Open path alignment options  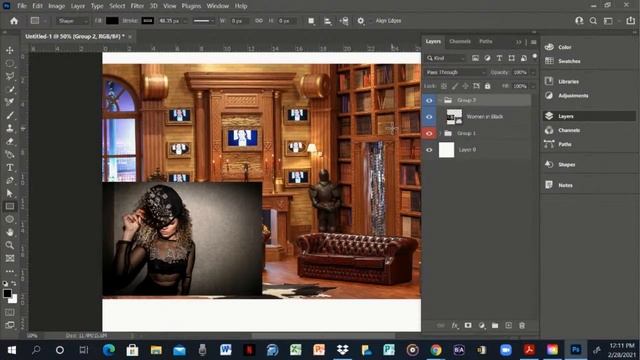pyautogui.click(x=327, y=21)
